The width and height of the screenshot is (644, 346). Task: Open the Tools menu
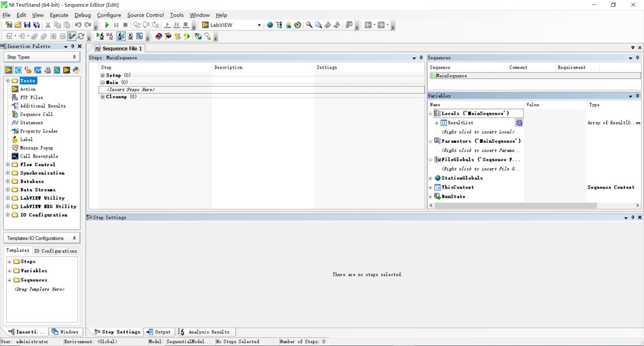point(177,15)
